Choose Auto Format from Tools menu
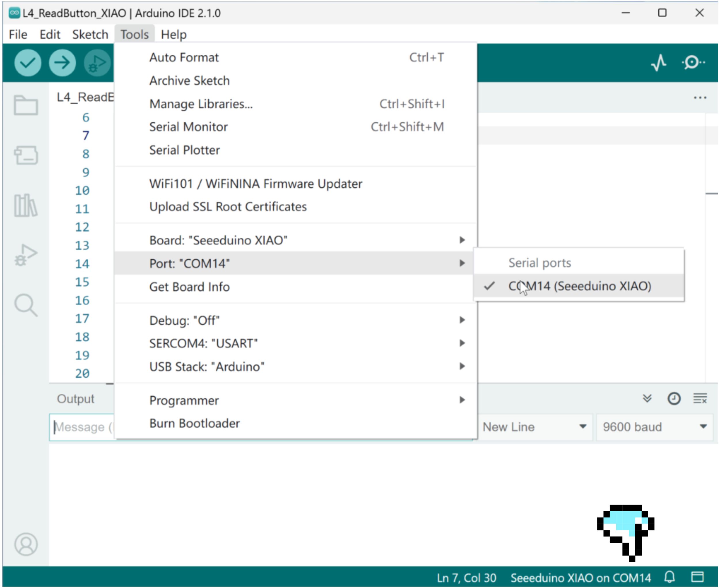The width and height of the screenshot is (720, 588). pos(295,57)
